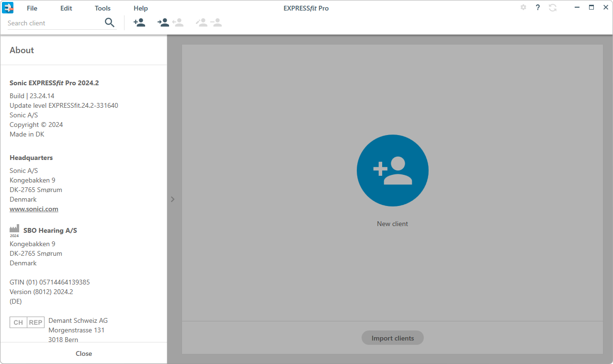Click the CH REP symbol box
The width and height of the screenshot is (613, 364).
point(27,322)
